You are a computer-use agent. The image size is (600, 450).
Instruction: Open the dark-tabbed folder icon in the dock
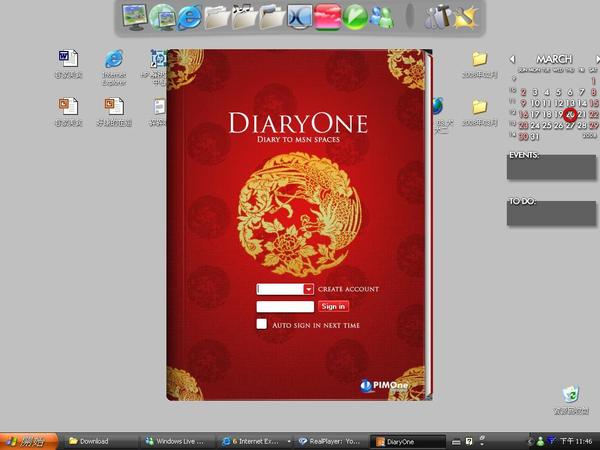(x=272, y=17)
